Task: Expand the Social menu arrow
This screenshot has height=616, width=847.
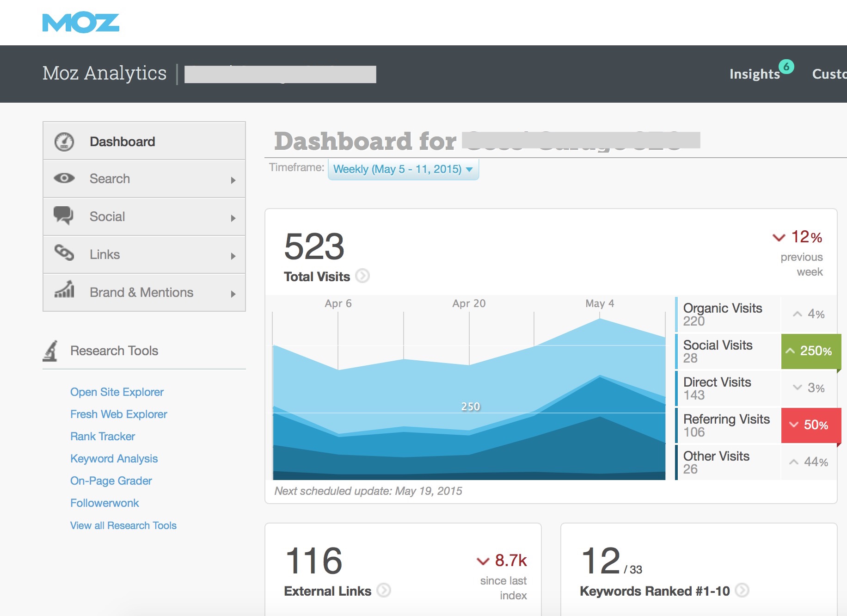Action: [233, 218]
